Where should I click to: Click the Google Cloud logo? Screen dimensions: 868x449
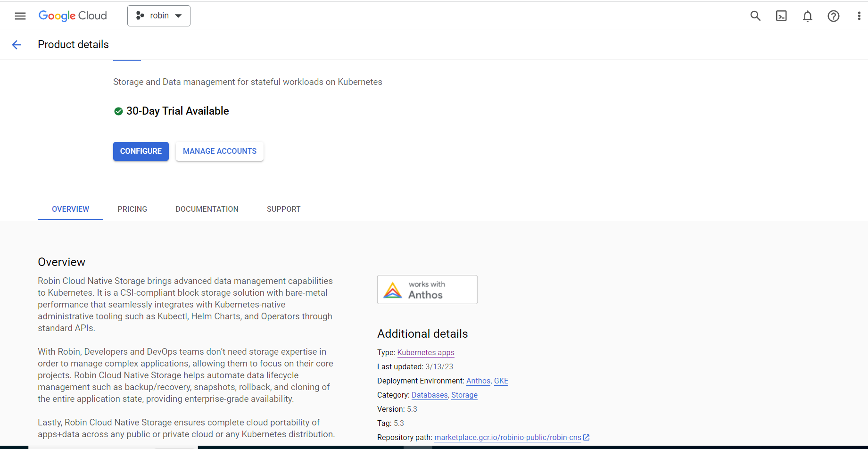[x=72, y=16]
